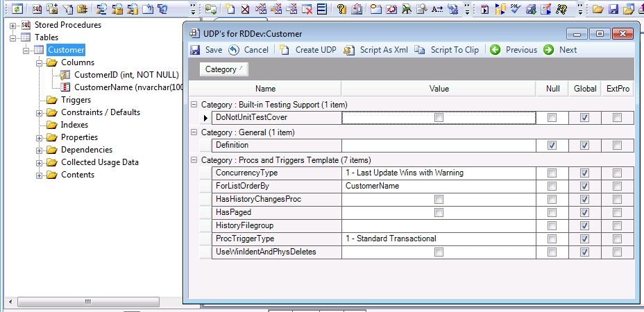Sort grid by the Name column header
Image resolution: width=644 pixels, height=312 pixels.
(x=265, y=89)
